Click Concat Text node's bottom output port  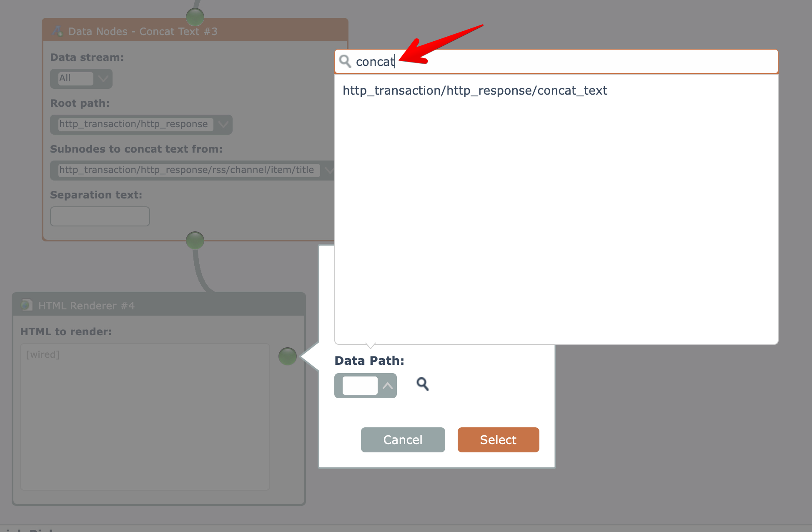click(x=195, y=241)
